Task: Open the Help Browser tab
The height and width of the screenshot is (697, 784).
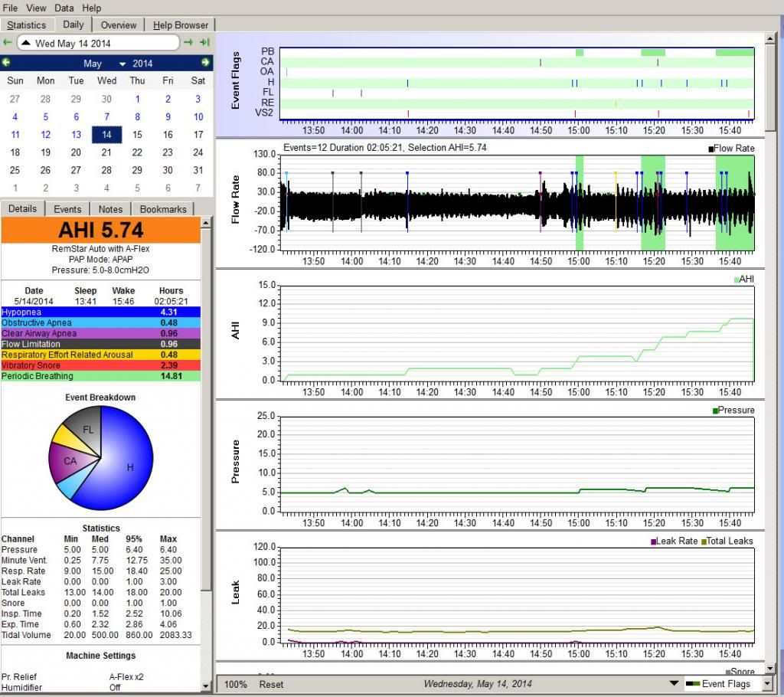Action: [181, 25]
